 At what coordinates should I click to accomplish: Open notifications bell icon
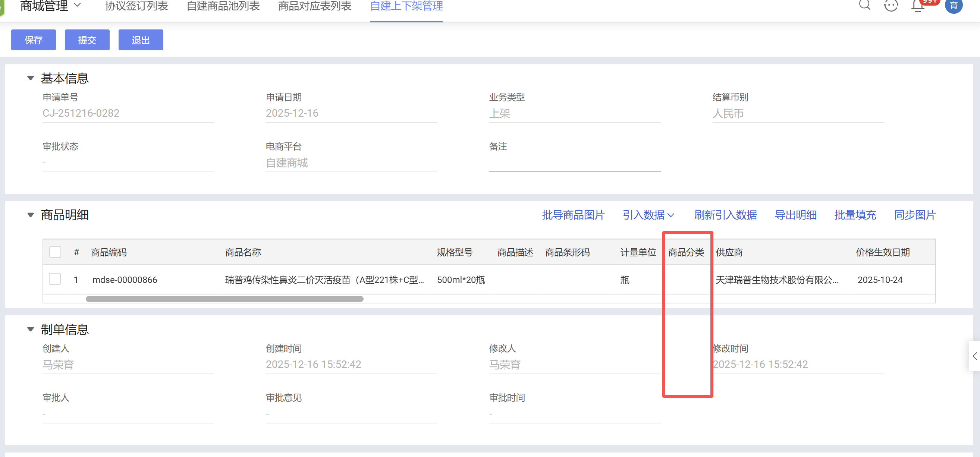pyautogui.click(x=918, y=5)
